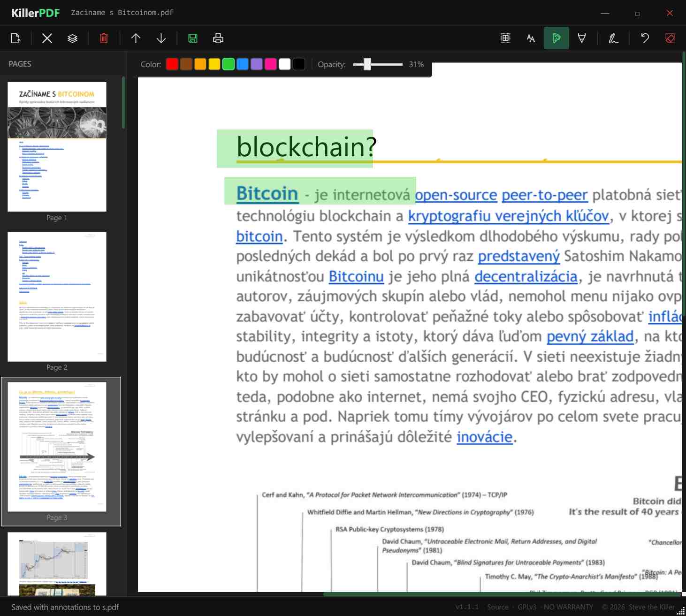Toggle the pencil tip drawing tool
Screen dimensions: 686x616
[x=582, y=38]
